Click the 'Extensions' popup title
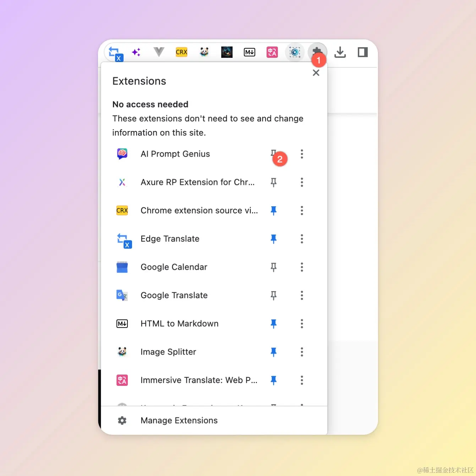 point(139,81)
